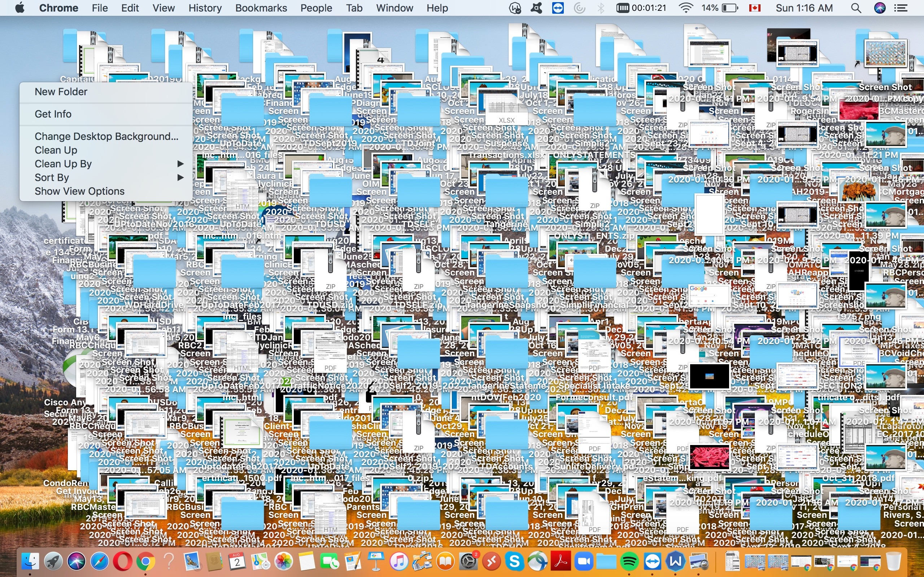Screen dimensions: 924x577
Task: Open TeamViewer from the dock
Action: point(652,561)
